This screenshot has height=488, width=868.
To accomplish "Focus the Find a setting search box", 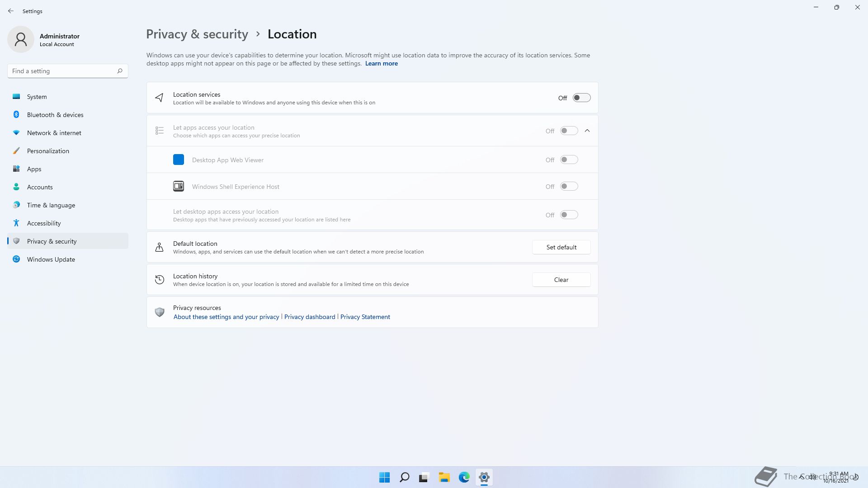I will [68, 71].
